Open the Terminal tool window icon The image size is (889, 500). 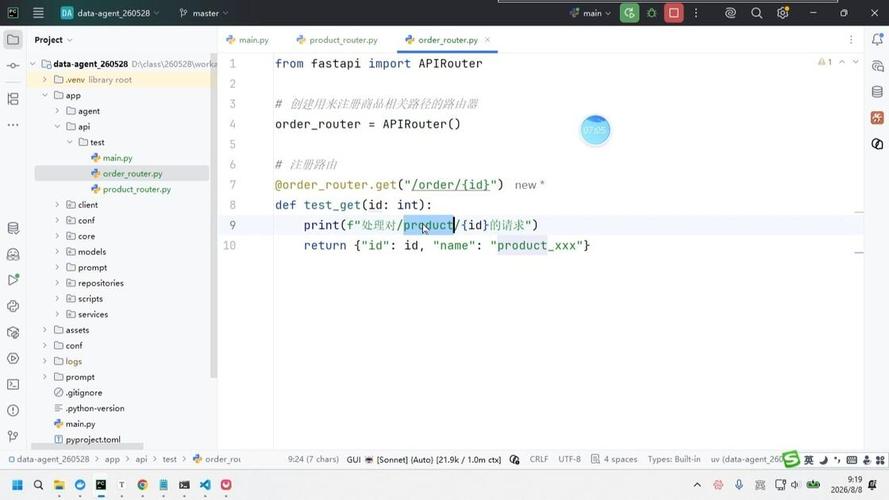(x=13, y=384)
